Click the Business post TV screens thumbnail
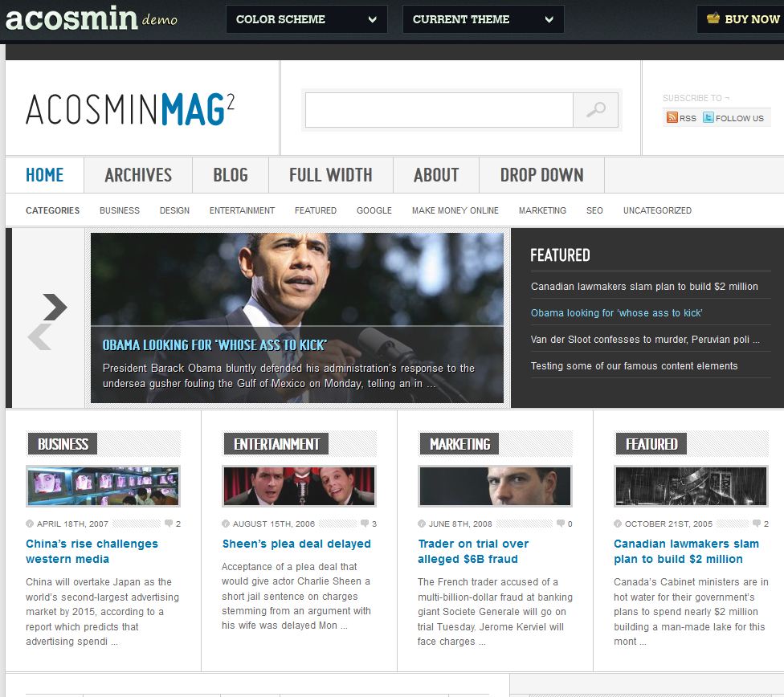The image size is (784, 697). (x=103, y=486)
